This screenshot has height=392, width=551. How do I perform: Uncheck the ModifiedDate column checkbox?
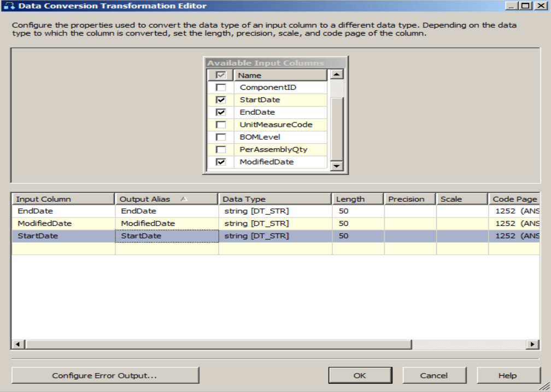(x=221, y=162)
